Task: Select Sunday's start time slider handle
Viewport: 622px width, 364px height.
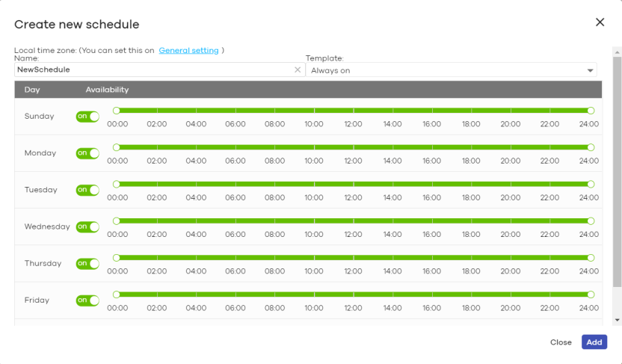Action: tap(116, 111)
